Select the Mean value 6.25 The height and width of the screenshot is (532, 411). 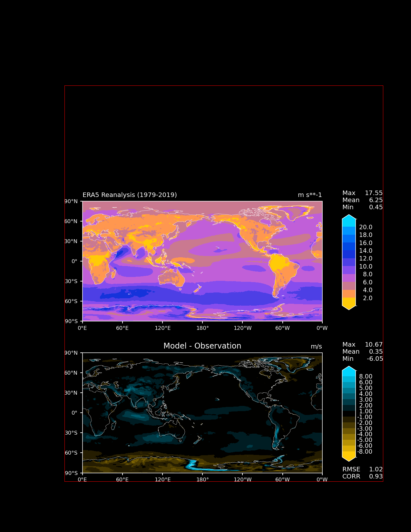pos(376,200)
